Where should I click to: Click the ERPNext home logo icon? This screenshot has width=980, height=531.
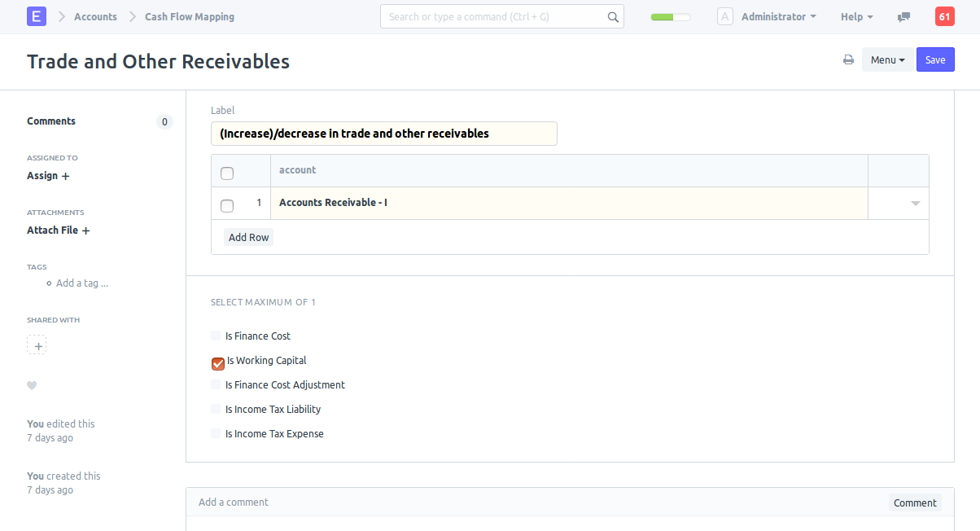click(x=37, y=16)
